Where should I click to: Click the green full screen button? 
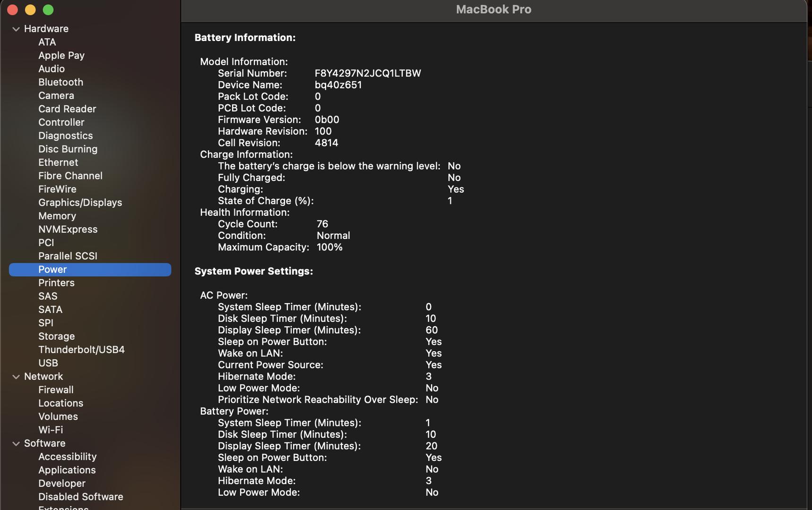pyautogui.click(x=48, y=10)
